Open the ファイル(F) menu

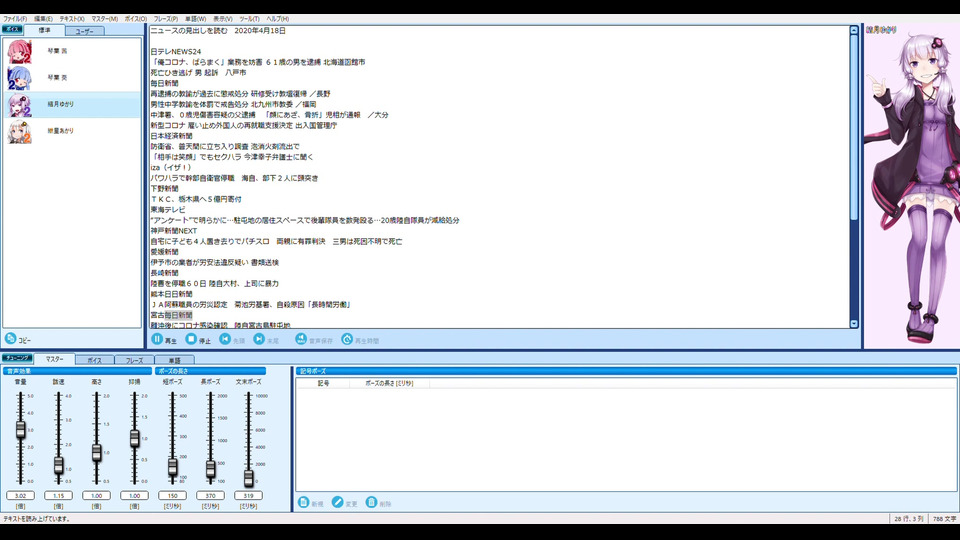point(15,19)
